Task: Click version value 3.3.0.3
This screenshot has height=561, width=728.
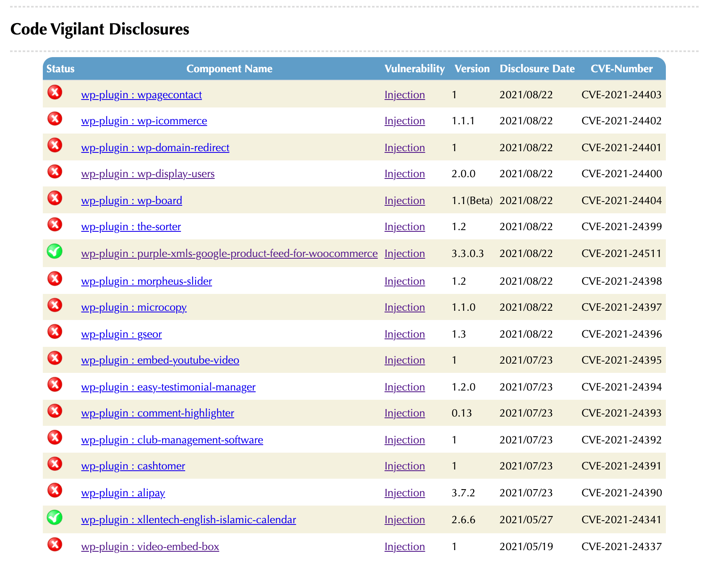Action: [468, 254]
